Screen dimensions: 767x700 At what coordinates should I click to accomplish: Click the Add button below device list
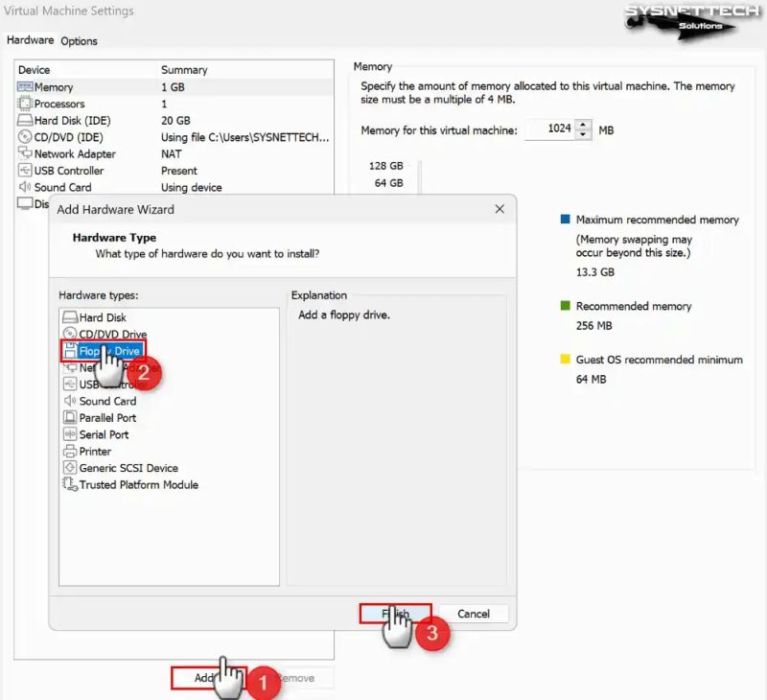208,678
